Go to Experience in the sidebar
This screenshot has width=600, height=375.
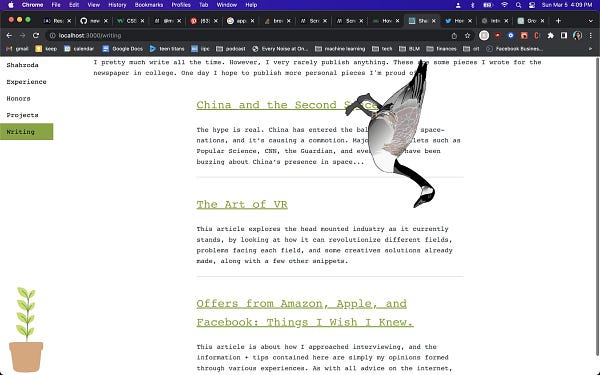tap(26, 82)
